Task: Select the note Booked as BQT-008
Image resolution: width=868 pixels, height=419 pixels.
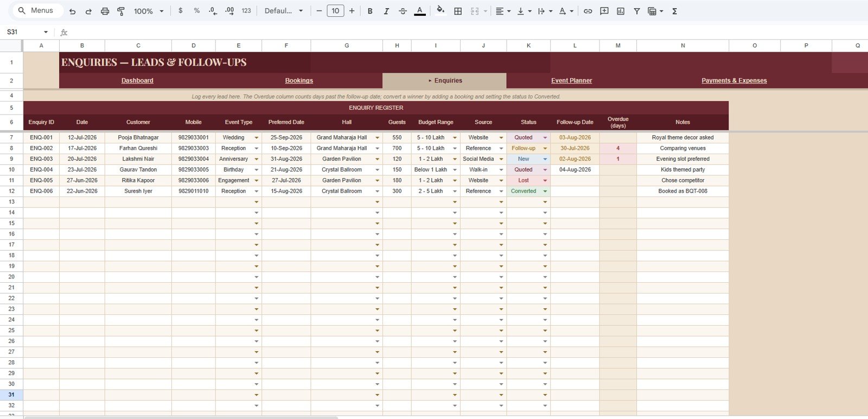Action: pos(682,191)
